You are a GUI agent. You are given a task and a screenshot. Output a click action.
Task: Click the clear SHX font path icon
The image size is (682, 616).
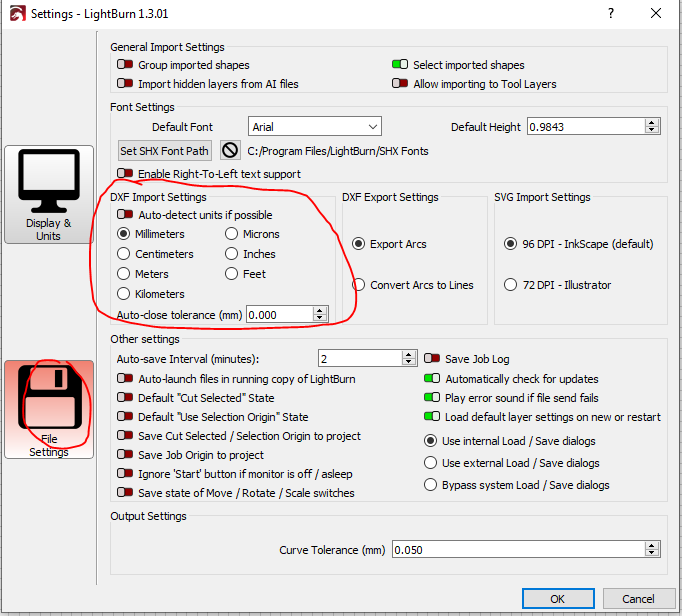click(230, 151)
